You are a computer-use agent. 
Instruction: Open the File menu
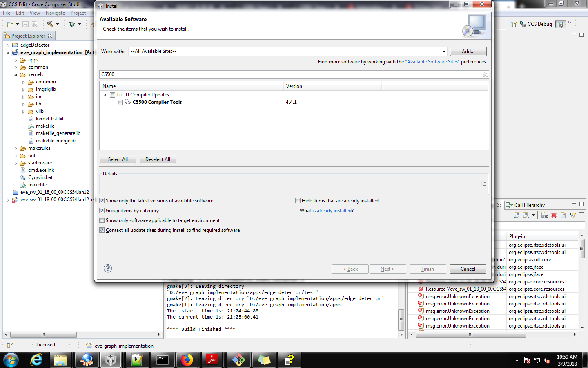point(7,13)
